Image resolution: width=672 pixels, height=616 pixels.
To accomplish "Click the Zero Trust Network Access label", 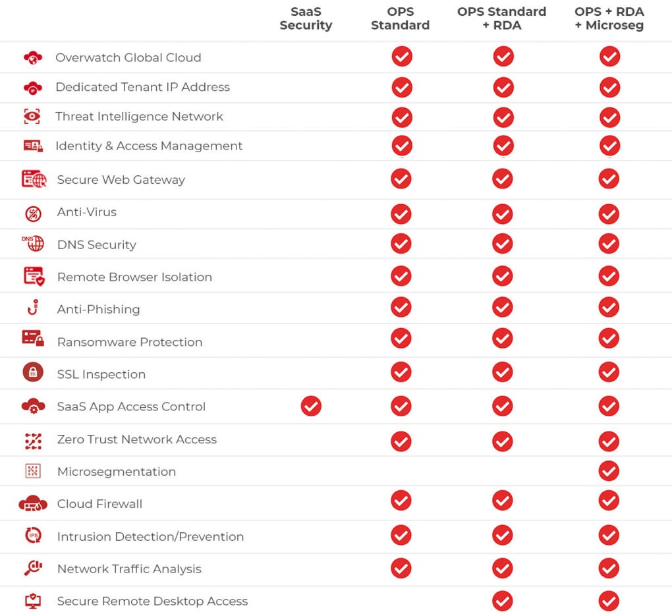I will tap(137, 439).
